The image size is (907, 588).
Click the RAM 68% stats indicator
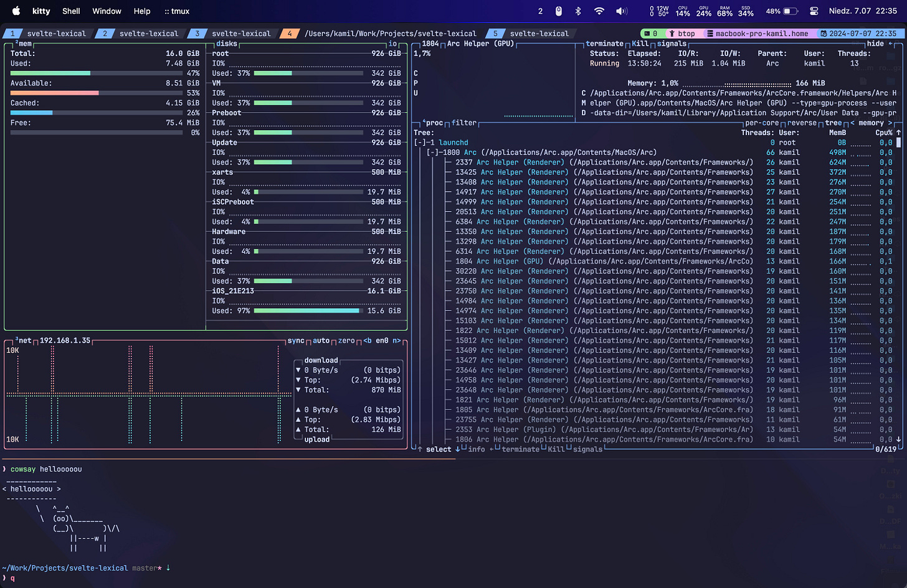point(724,11)
